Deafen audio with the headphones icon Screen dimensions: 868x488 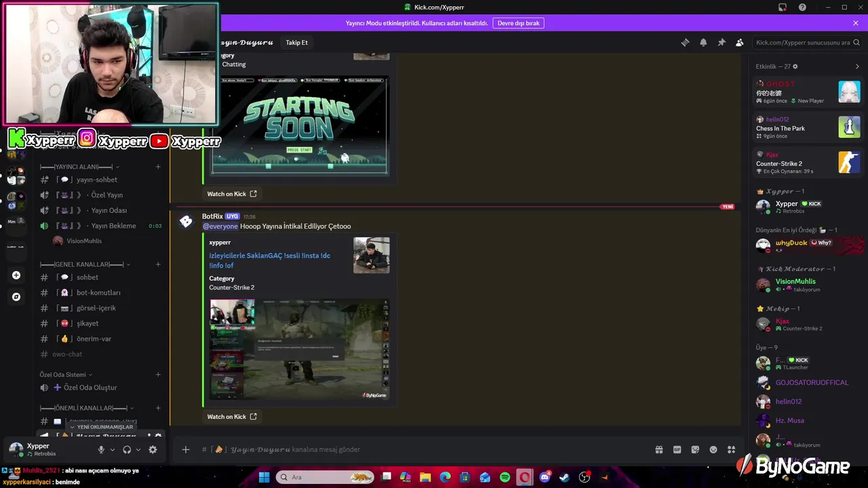(x=127, y=449)
